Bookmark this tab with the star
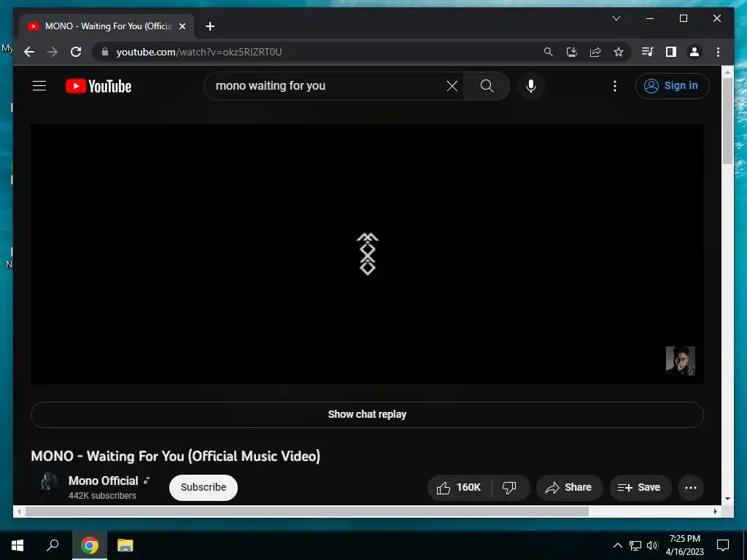747x560 pixels. 619,52
